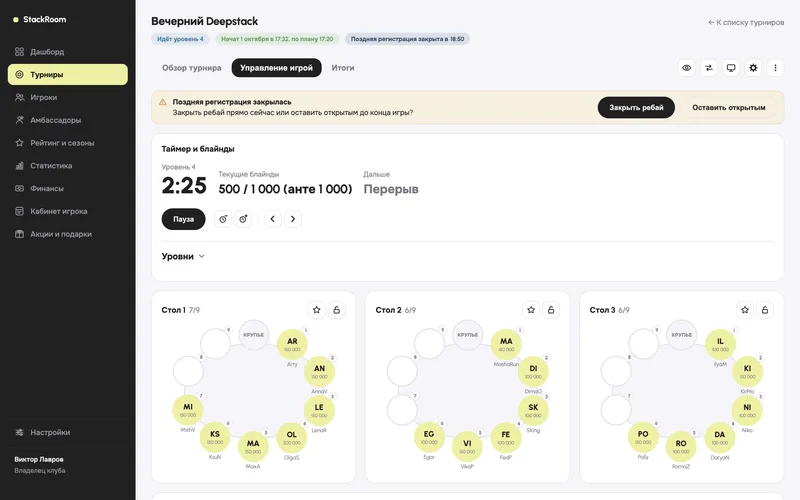Expand the Уровни section
Image resolution: width=800 pixels, height=500 pixels.
pyautogui.click(x=183, y=256)
